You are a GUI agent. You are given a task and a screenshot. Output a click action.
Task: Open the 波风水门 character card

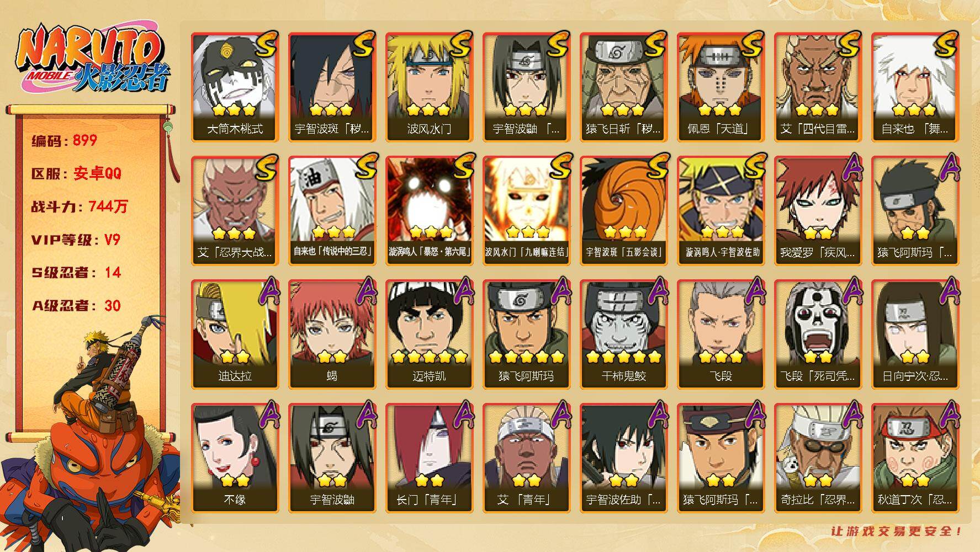(x=429, y=87)
